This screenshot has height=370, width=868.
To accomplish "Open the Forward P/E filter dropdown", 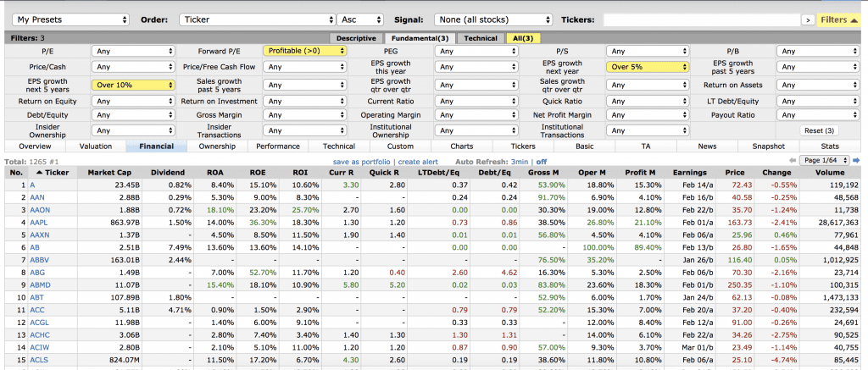I will click(305, 51).
